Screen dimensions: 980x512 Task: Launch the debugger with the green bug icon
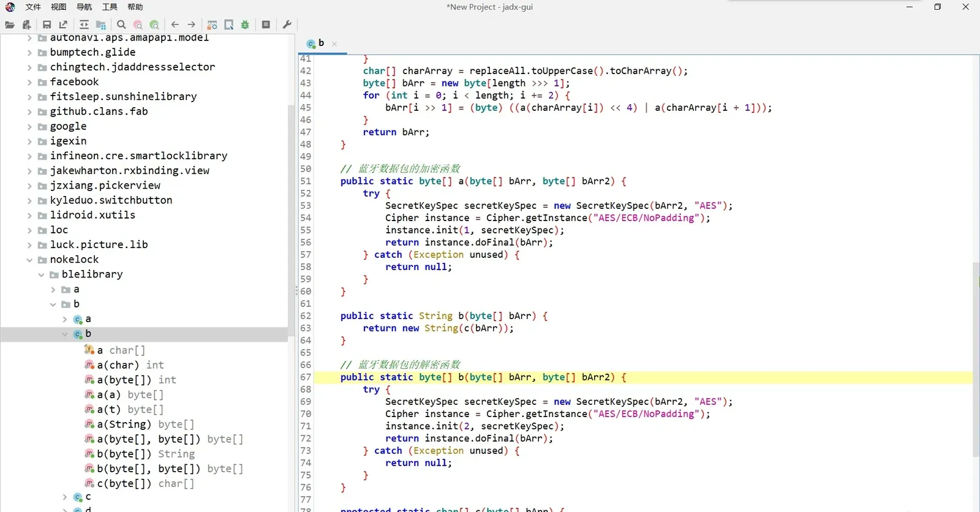245,25
